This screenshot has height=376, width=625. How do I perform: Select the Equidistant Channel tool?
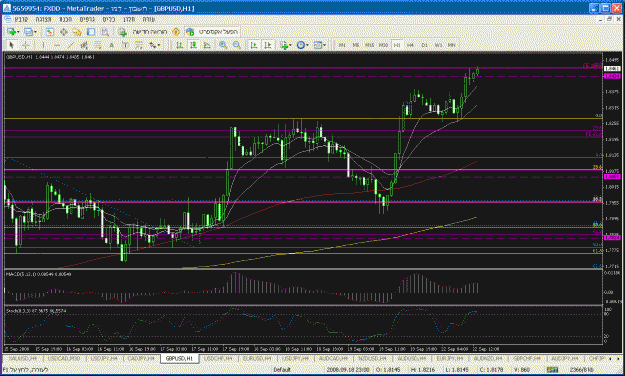[x=84, y=45]
